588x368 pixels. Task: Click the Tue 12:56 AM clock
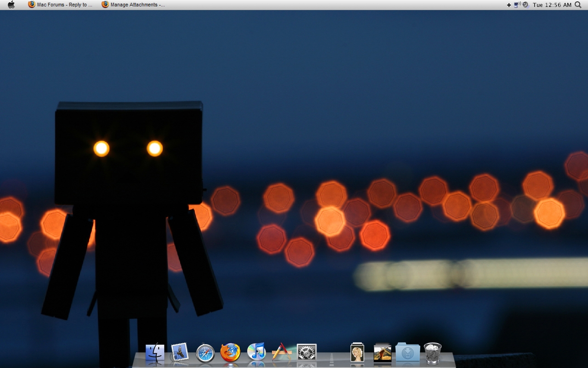[x=552, y=5]
